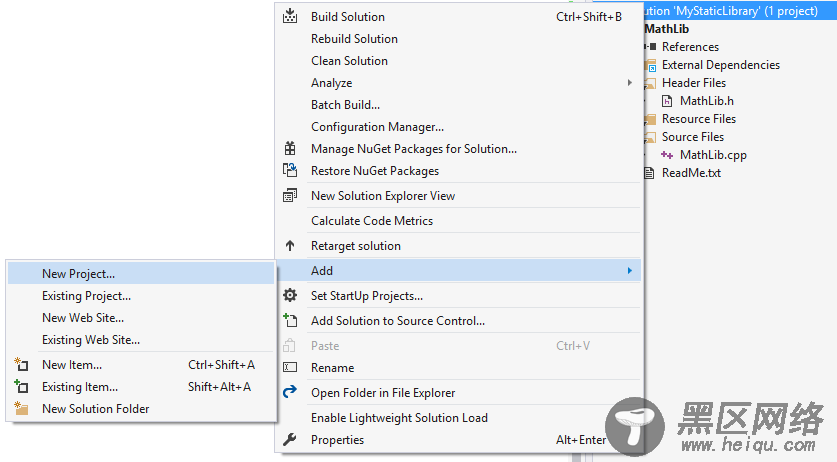Screen dimensions: 837x462
Task: Select the Resource Files folder
Action: (699, 119)
